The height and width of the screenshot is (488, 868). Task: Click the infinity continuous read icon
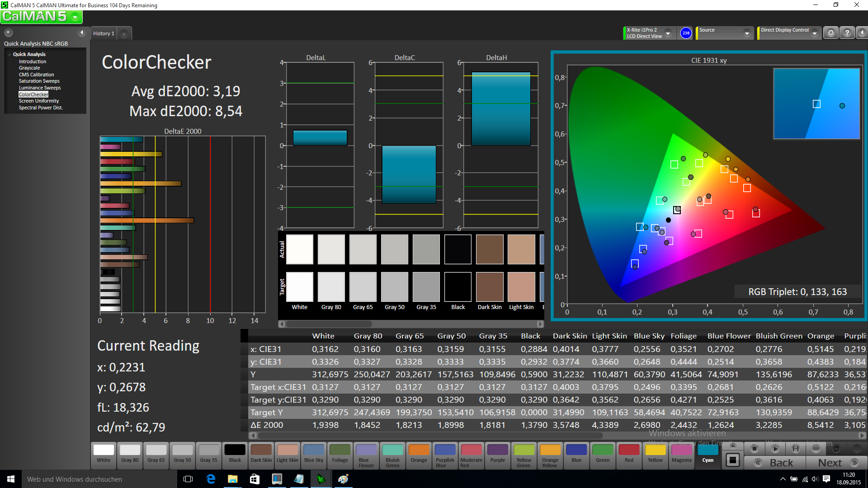pos(816,449)
